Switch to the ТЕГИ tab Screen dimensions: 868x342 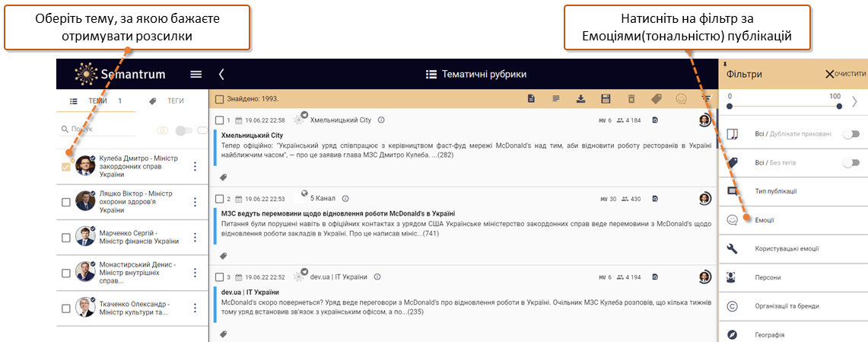click(169, 101)
